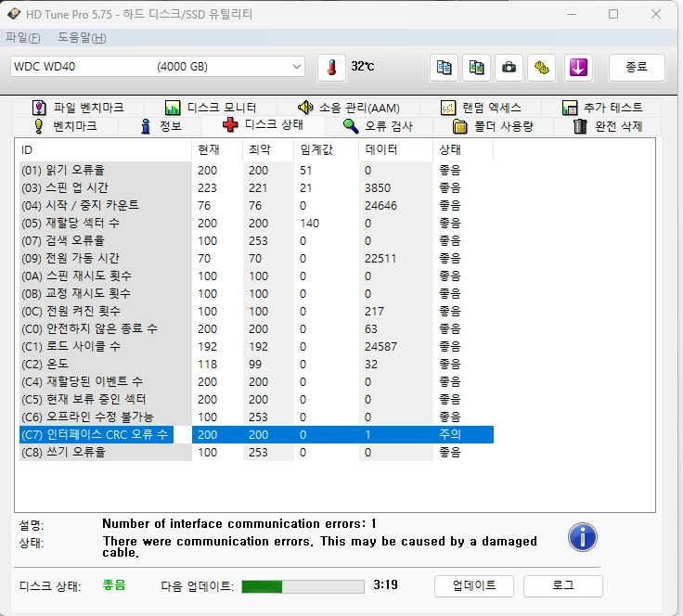The image size is (683, 616).
Task: Open options with yellow tools icon
Action: click(x=541, y=68)
